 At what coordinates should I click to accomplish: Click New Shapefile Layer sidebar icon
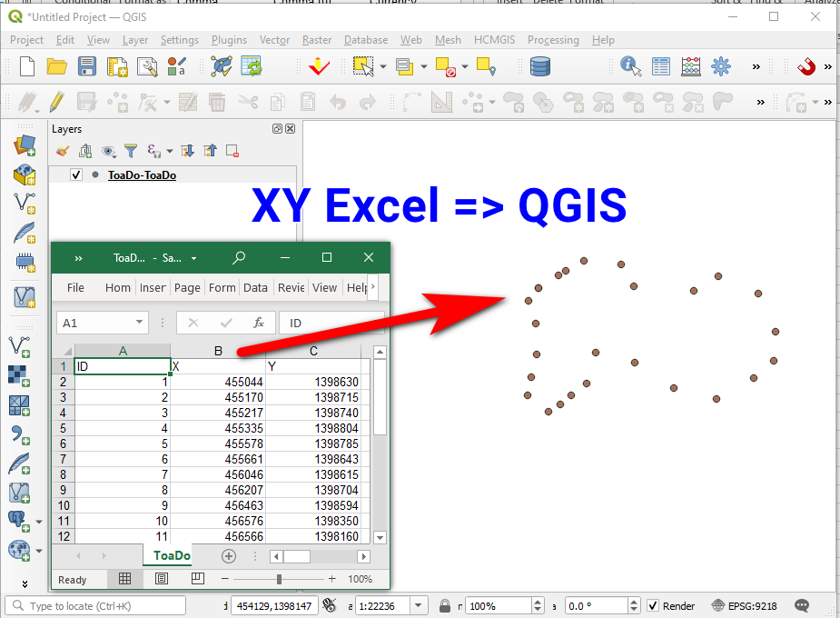click(x=25, y=203)
